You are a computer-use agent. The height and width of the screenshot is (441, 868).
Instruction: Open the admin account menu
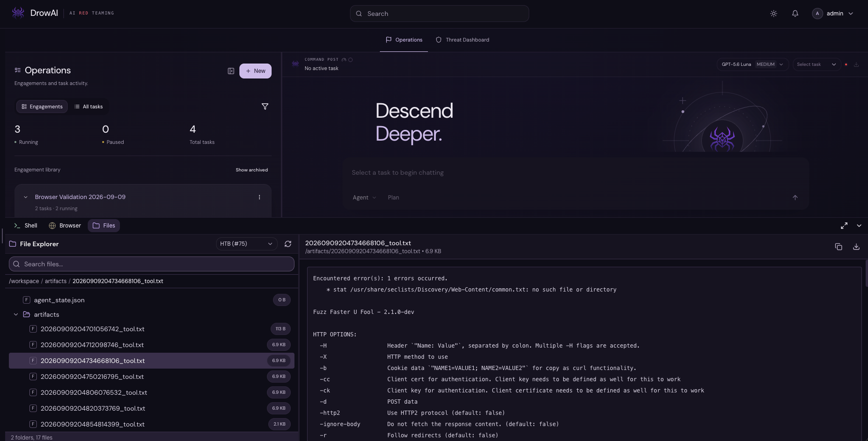click(x=833, y=14)
